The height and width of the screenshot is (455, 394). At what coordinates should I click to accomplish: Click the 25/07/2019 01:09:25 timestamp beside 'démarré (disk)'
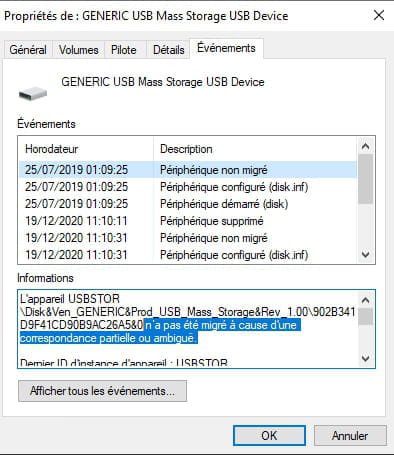tap(76, 204)
